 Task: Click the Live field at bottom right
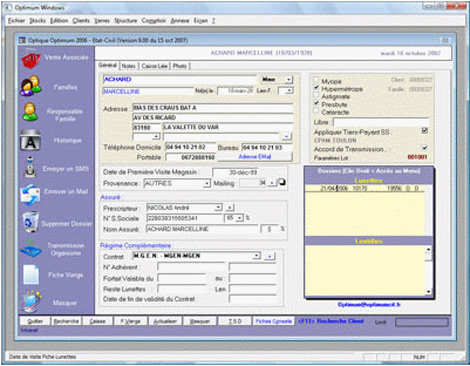point(422,322)
